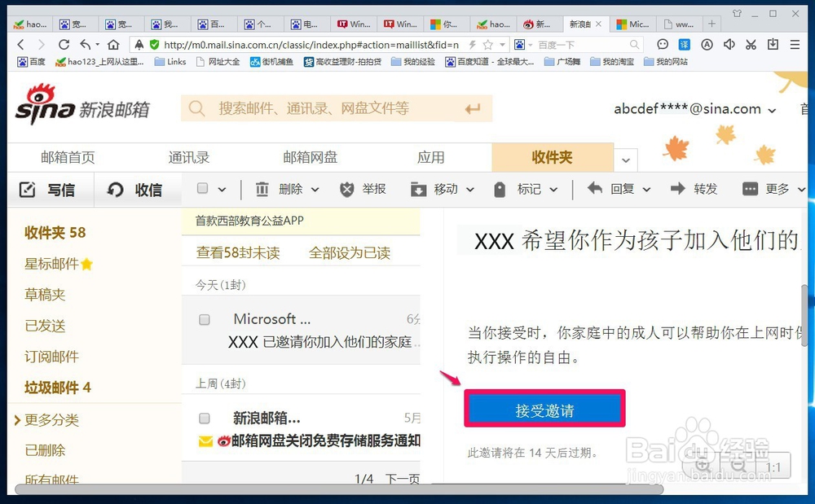Open the 草稿夹 drafts folder
The image size is (815, 504).
pyautogui.click(x=45, y=295)
